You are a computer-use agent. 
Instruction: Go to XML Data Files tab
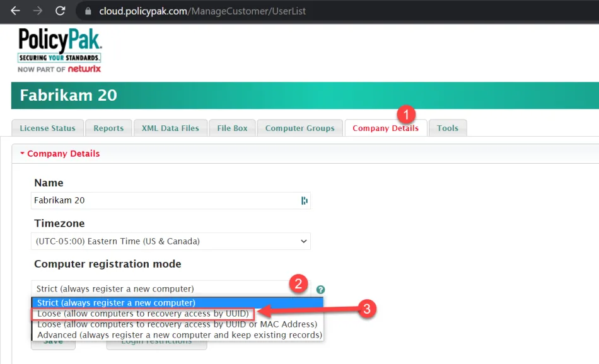click(x=170, y=128)
